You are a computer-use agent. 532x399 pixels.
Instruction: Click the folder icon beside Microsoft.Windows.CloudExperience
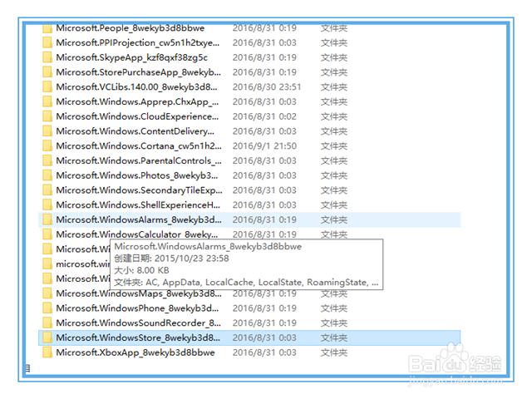pos(47,116)
